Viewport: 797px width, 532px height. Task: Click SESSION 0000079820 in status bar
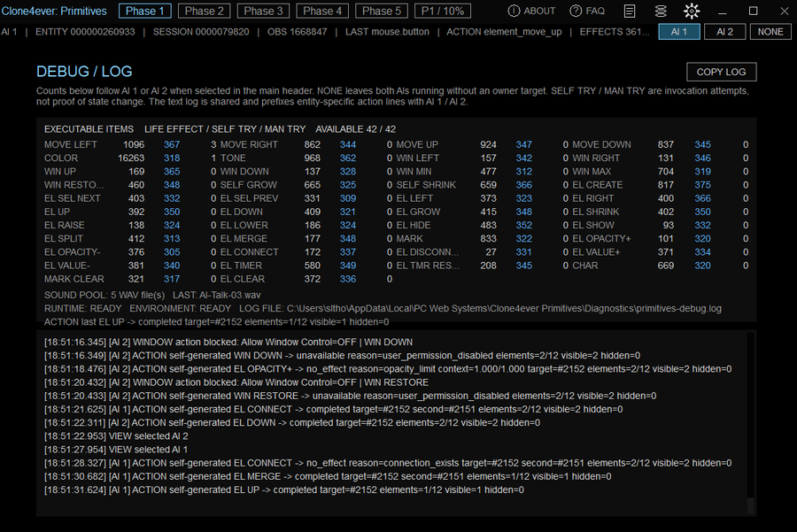pos(201,32)
